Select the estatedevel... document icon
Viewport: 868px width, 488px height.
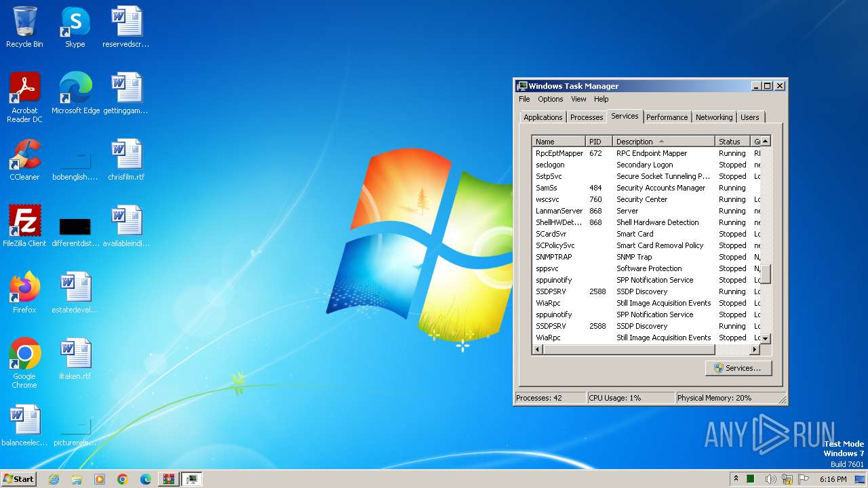click(75, 293)
